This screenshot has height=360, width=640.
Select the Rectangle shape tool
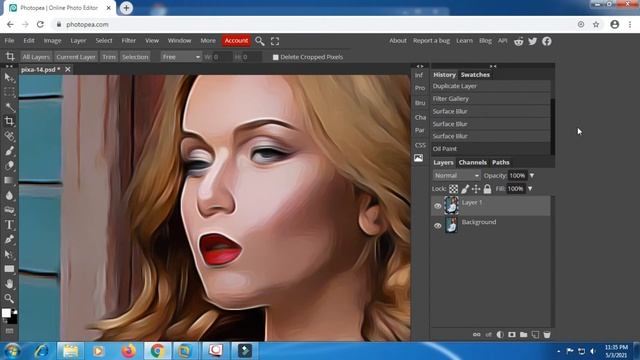[x=9, y=269]
